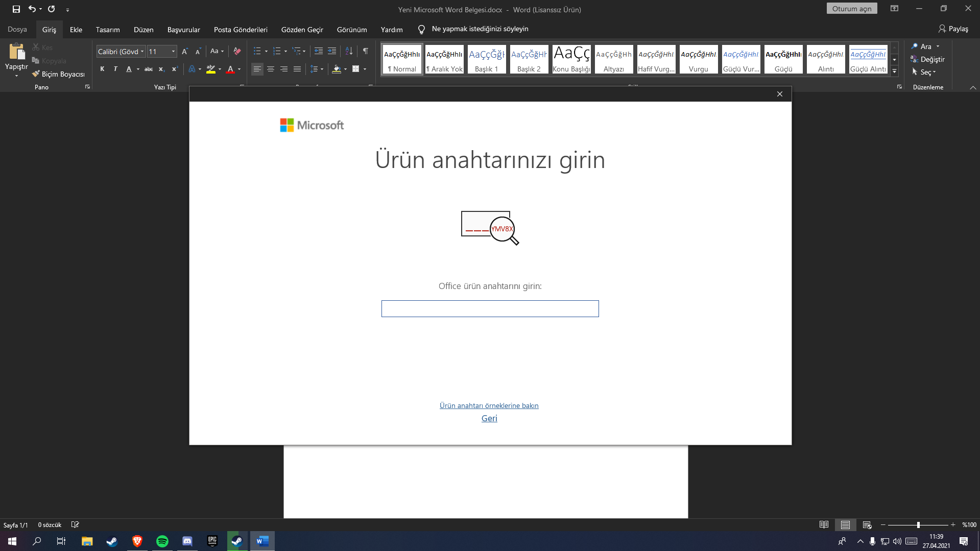The height and width of the screenshot is (551, 980).
Task: Click the Değiştir (Replace) button
Action: (x=927, y=59)
